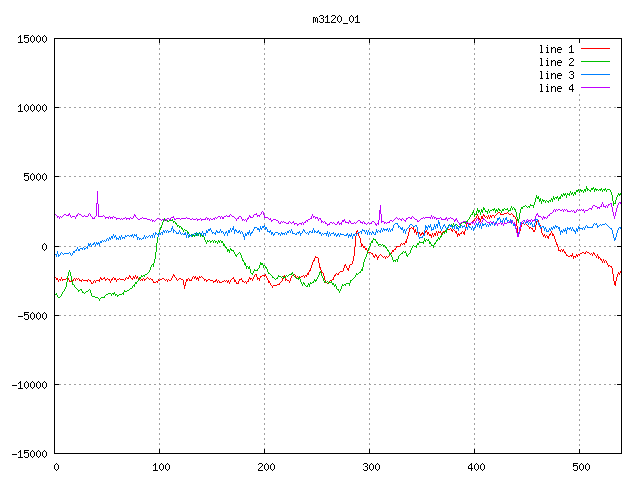Select the "line 1" legend label

[x=556, y=49]
